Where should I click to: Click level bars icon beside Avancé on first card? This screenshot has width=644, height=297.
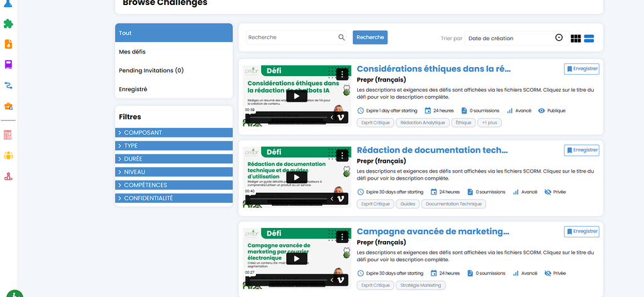tap(510, 111)
